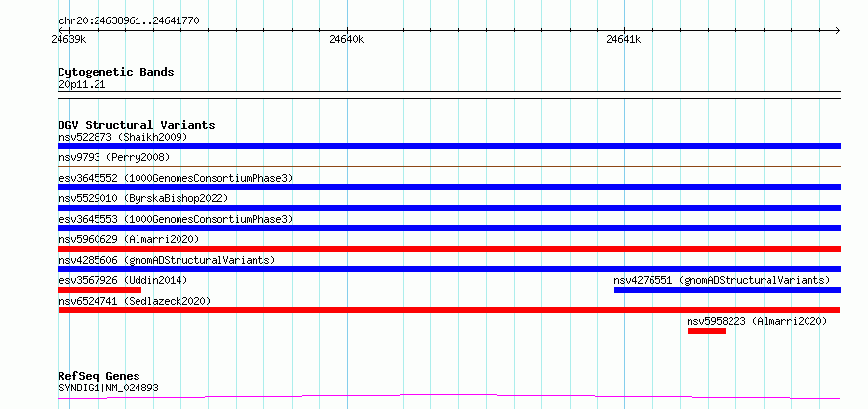Click nsv5960629 (Almarri2020) label
Image resolution: width=868 pixels, height=409 pixels.
point(129,239)
